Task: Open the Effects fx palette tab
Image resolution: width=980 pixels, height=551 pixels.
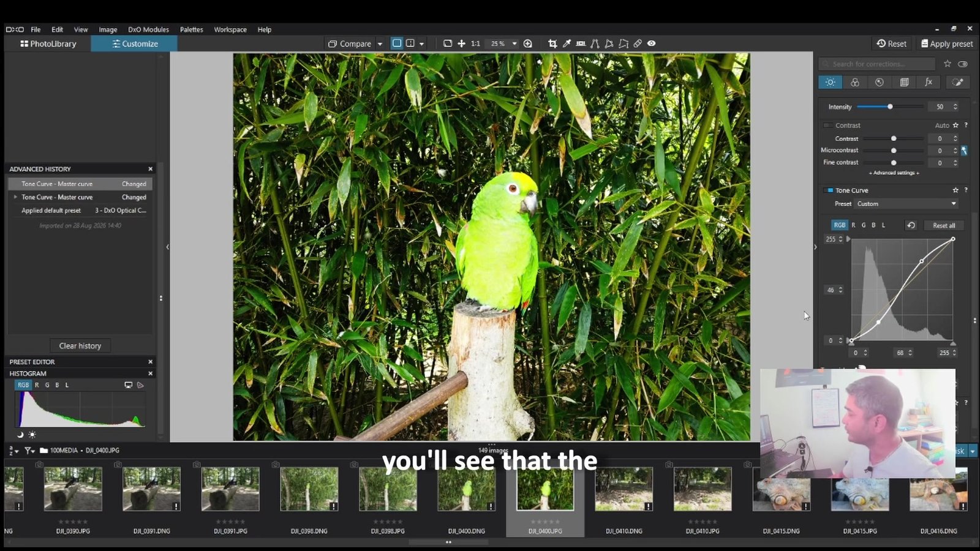Action: point(929,82)
